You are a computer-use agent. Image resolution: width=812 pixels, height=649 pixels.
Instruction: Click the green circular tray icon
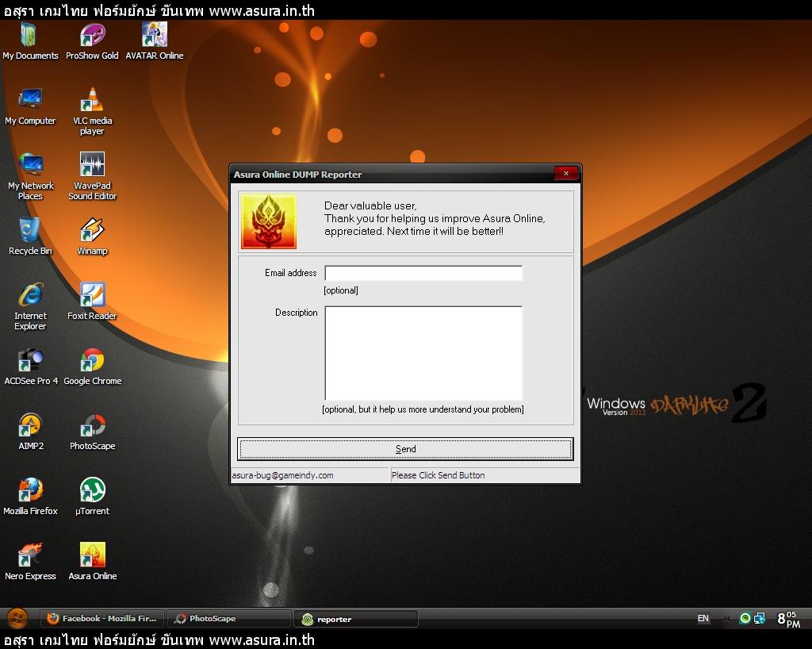coord(745,618)
